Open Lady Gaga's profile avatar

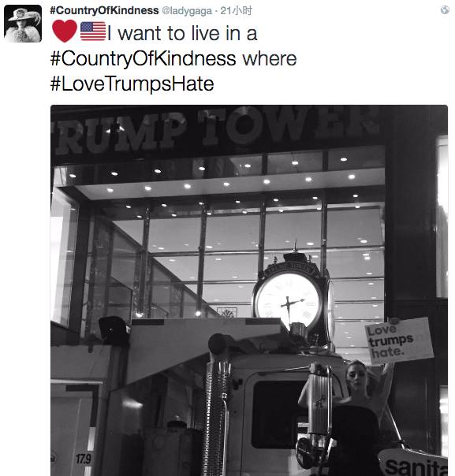pyautogui.click(x=23, y=24)
